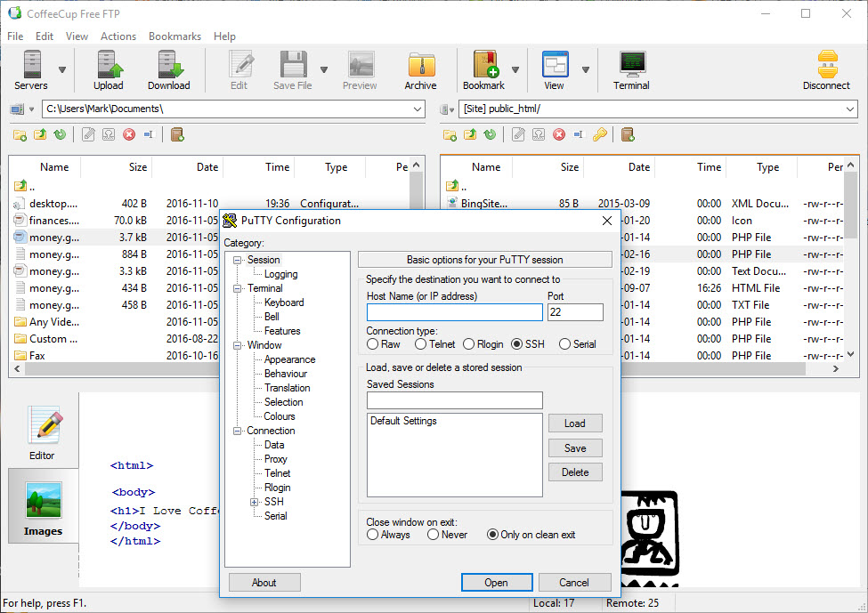Open the Editor panel icon
Viewport: 868px width, 613px height.
tap(43, 432)
